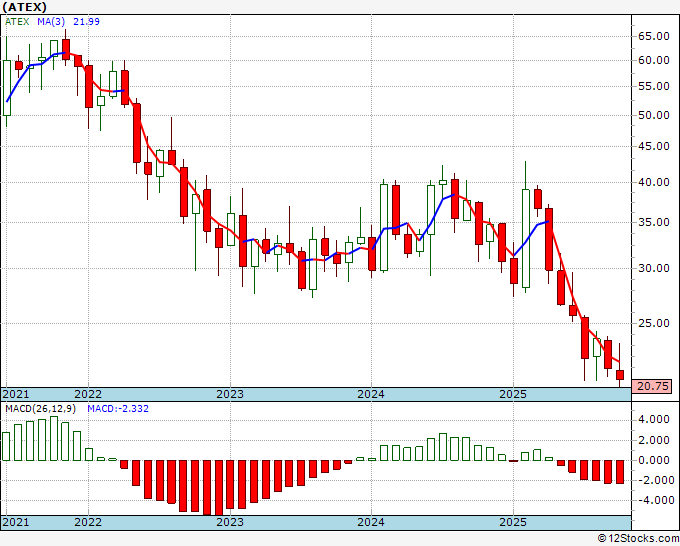Click the MACD:-2.332 value readout
Viewport: 680px width, 546px height.
pyautogui.click(x=118, y=409)
